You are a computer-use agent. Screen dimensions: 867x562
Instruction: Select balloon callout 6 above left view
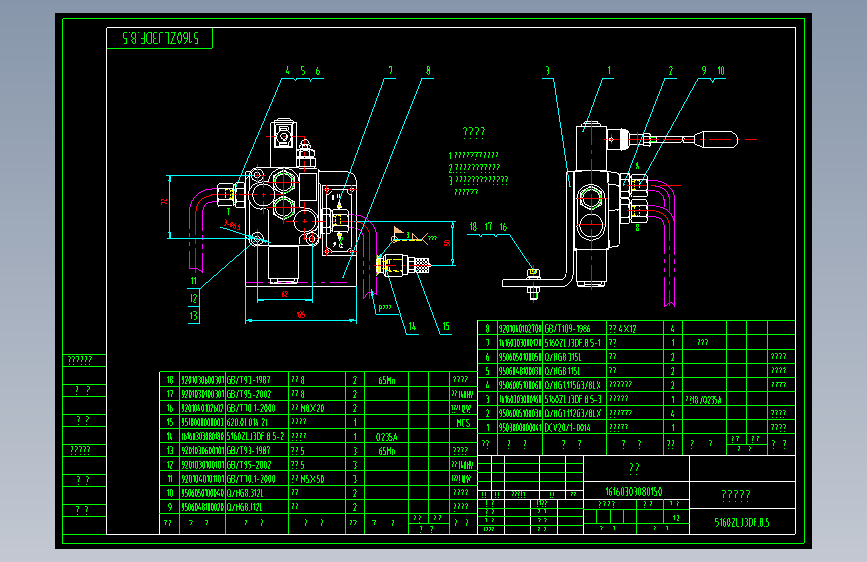(x=317, y=71)
